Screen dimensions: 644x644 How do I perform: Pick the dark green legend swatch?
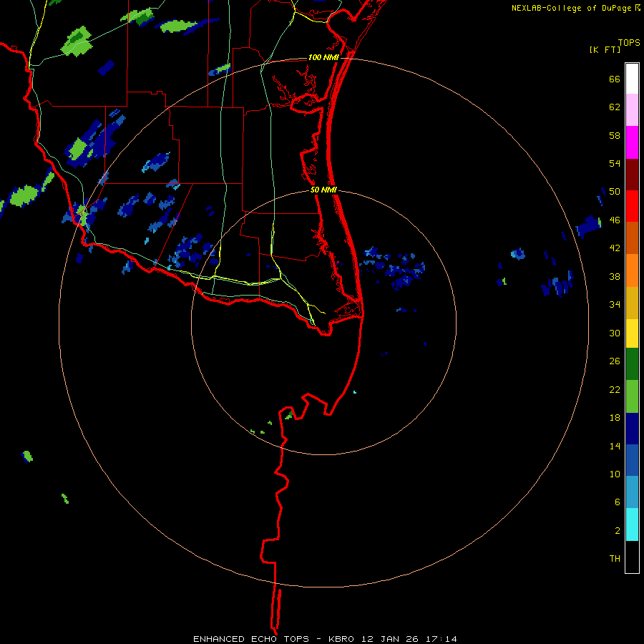[632, 364]
